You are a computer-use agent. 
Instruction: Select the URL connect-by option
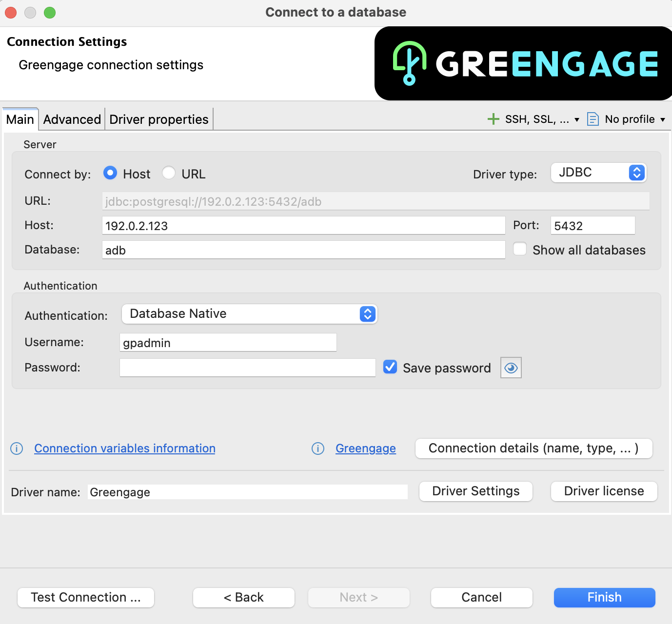tap(169, 173)
